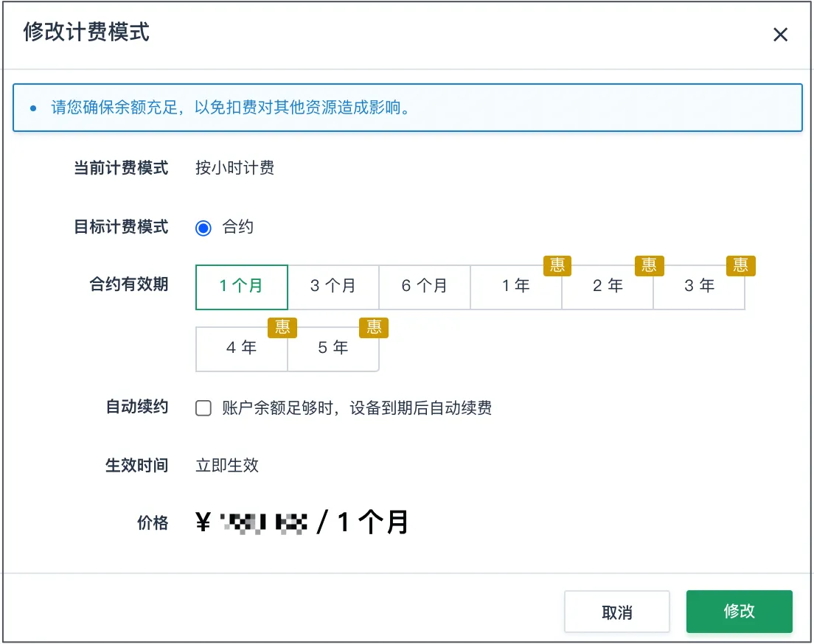Click the 合约有效期 field label
This screenshot has height=644, width=814.
pyautogui.click(x=129, y=284)
